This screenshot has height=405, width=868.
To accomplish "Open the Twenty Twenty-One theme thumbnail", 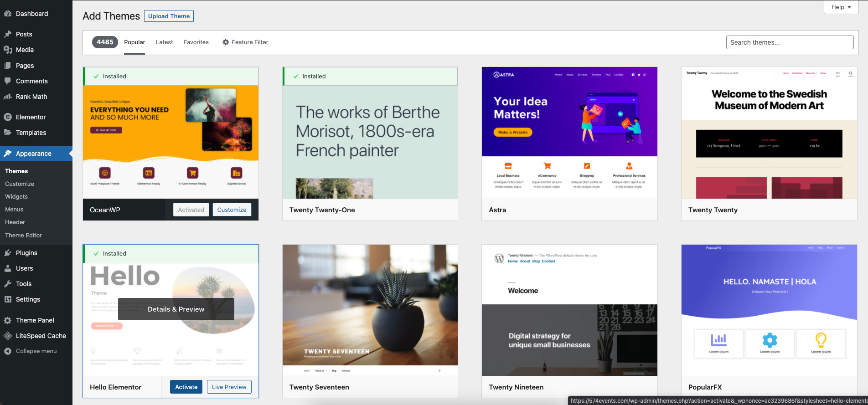I will tap(370, 142).
